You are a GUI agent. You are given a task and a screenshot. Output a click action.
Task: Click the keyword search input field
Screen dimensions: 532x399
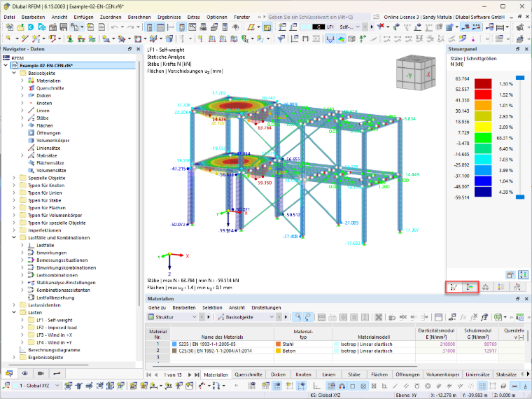(x=319, y=17)
